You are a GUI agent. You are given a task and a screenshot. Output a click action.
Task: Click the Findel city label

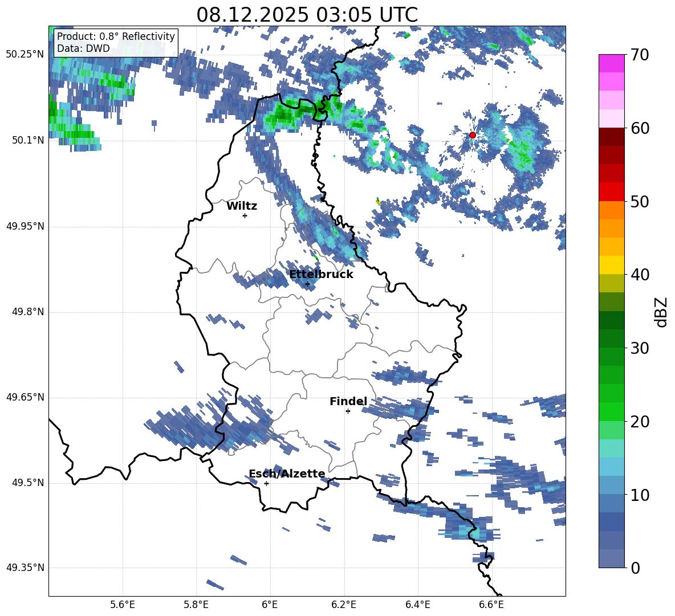348,401
